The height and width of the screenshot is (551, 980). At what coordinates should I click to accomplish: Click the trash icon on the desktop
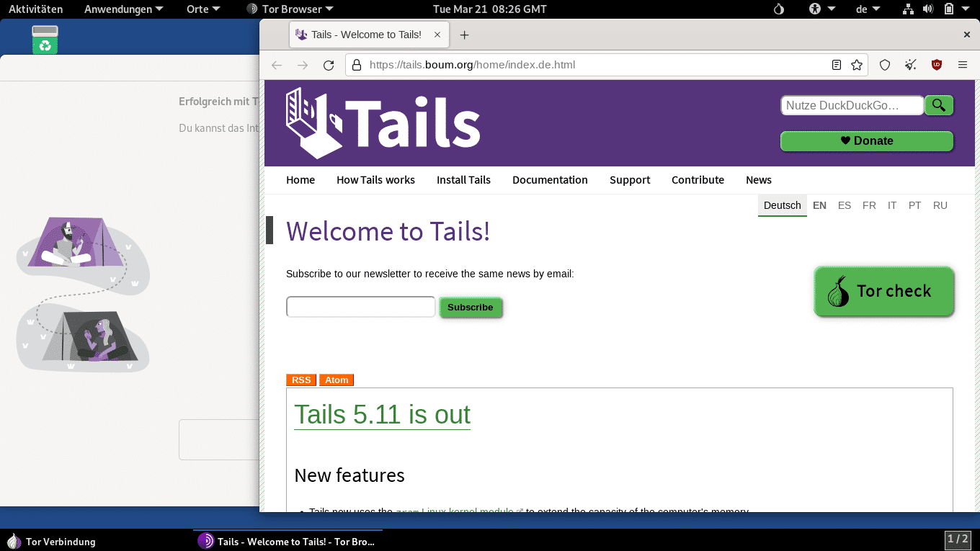coord(45,40)
